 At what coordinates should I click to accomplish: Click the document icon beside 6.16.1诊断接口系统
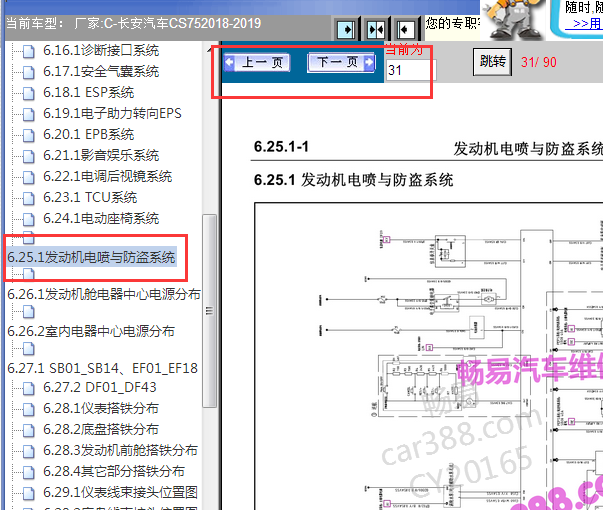[28, 51]
